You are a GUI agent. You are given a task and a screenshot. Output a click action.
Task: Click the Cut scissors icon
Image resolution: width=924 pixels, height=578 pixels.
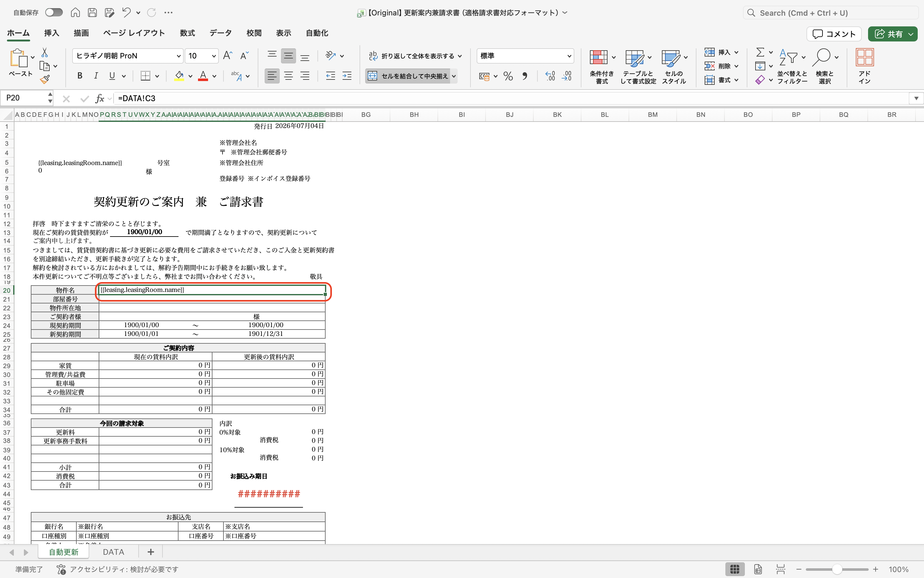coord(45,52)
